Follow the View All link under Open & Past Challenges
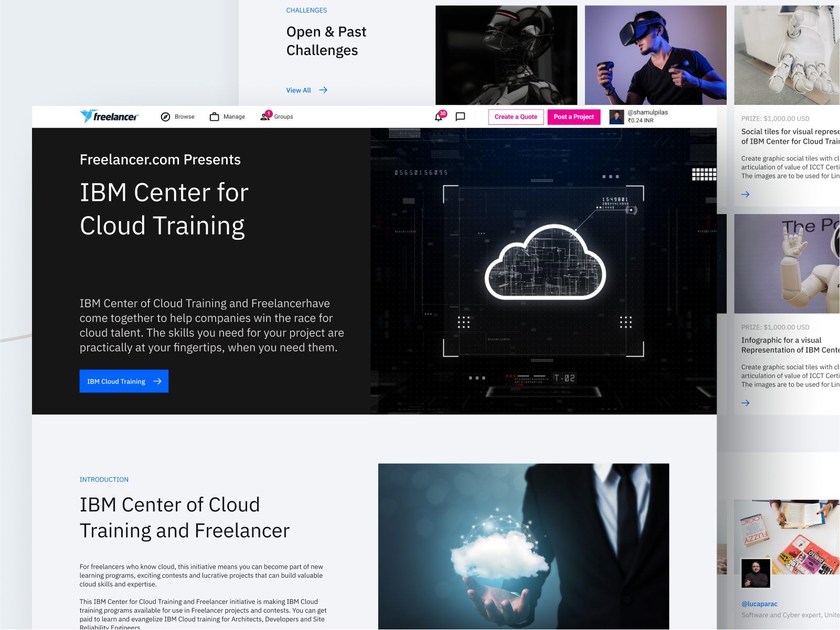 [x=298, y=90]
